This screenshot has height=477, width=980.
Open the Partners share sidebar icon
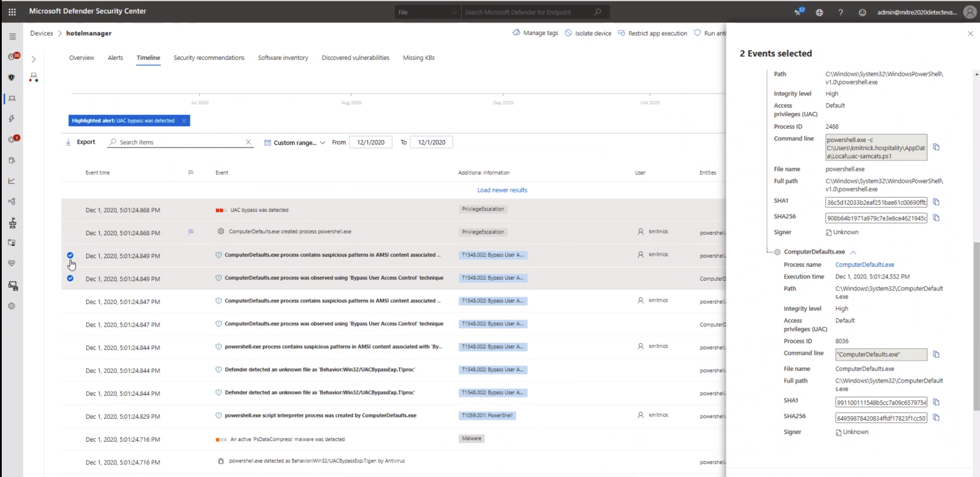pyautogui.click(x=12, y=202)
